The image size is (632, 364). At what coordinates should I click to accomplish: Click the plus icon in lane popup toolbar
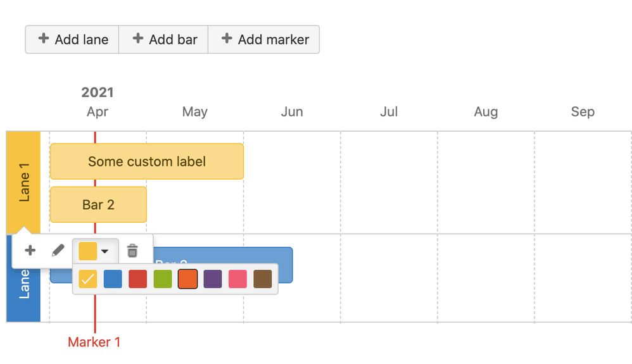click(x=30, y=250)
